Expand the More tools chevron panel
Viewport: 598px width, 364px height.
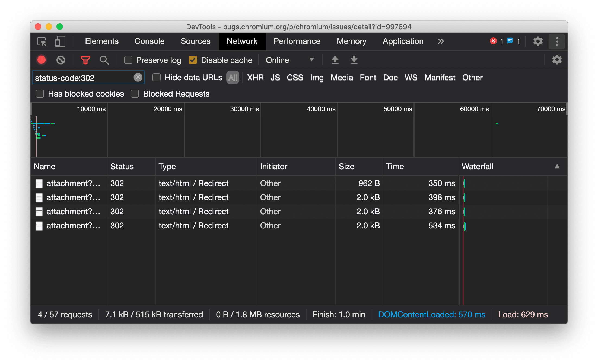click(440, 41)
